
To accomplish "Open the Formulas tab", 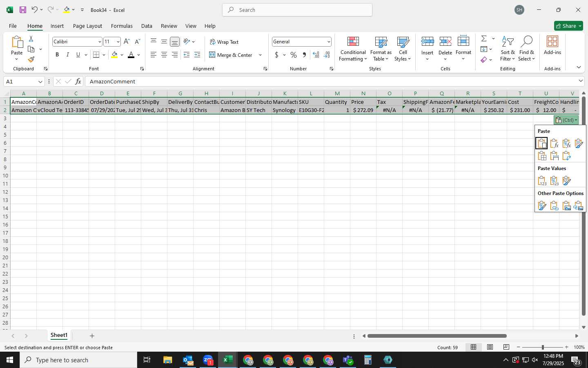I will tap(122, 26).
